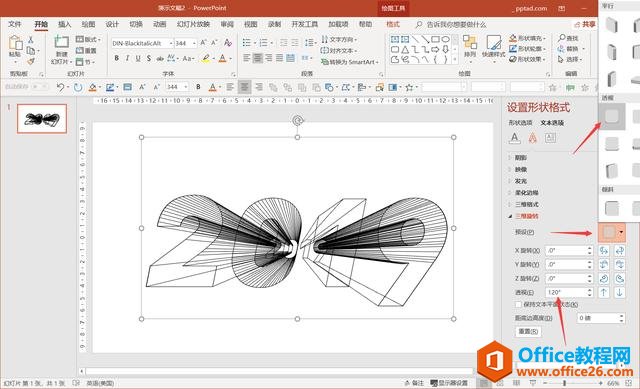Click the Bold button in the ribbon
The height and width of the screenshot is (389, 640).
116,58
